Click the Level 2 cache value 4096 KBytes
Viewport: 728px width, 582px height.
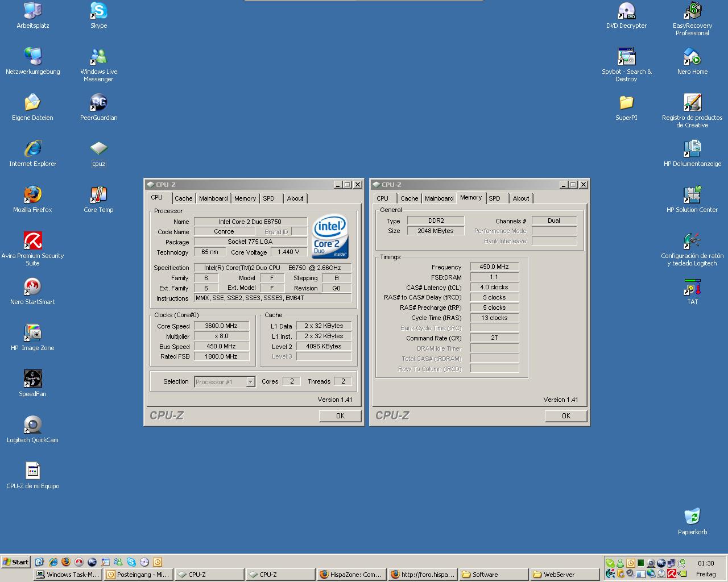tap(324, 347)
